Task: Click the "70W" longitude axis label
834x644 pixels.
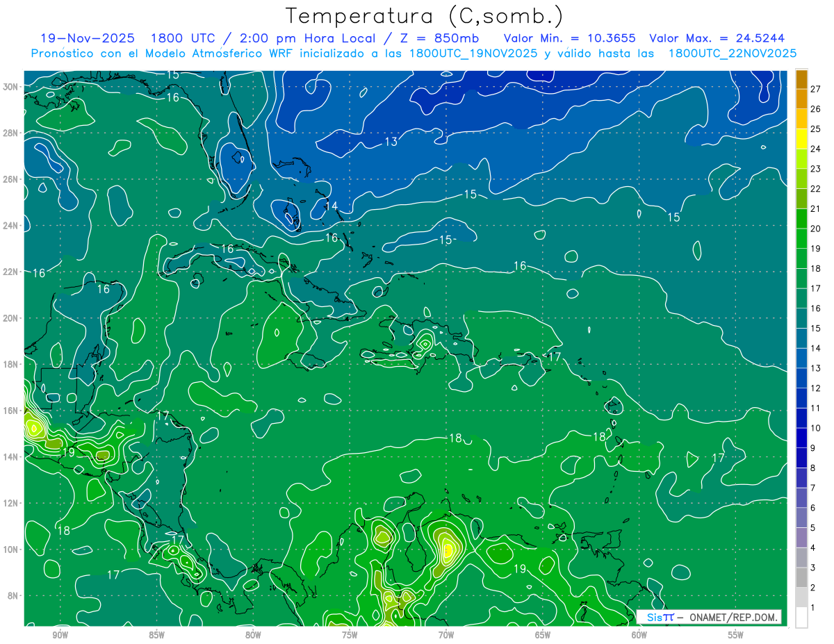Action: 446,635
